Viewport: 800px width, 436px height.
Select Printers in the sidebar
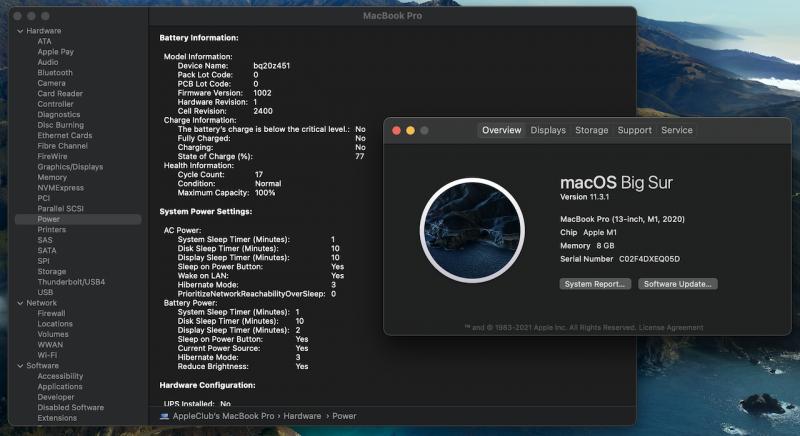point(51,229)
